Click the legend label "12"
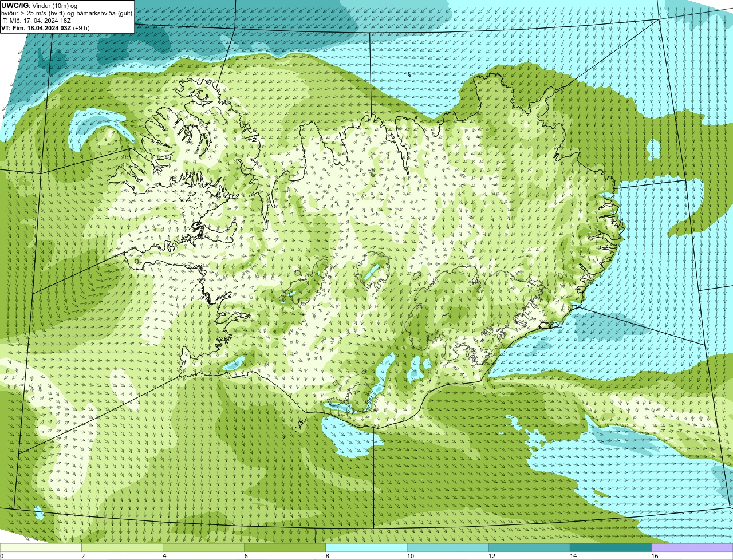Image resolution: width=733 pixels, height=560 pixels. (492, 556)
